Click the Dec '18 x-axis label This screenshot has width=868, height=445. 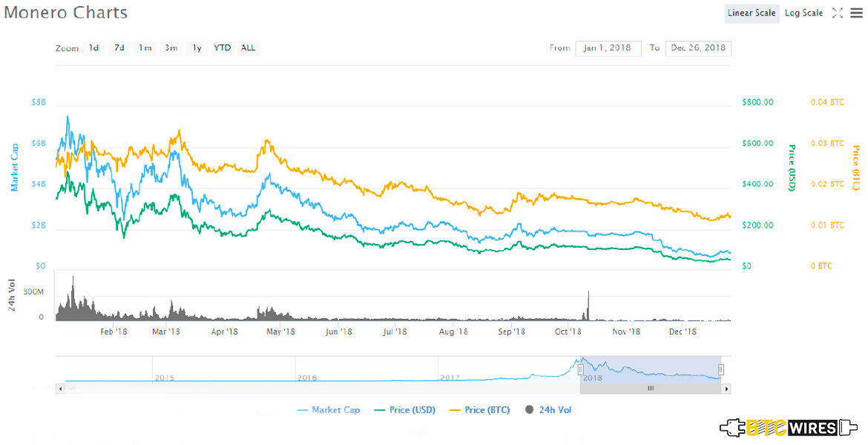[x=683, y=332]
